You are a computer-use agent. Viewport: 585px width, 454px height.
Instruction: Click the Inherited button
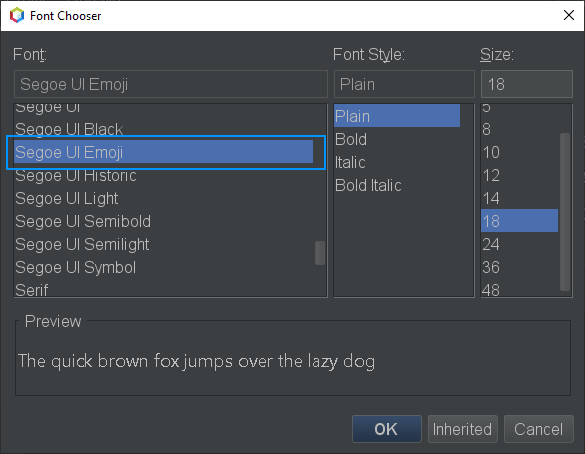[463, 429]
